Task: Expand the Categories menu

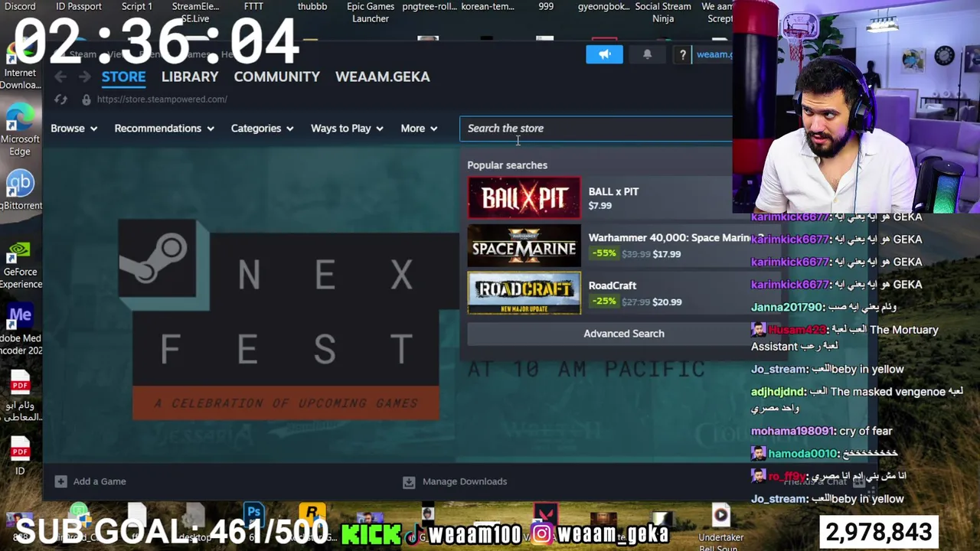Action: click(x=263, y=129)
